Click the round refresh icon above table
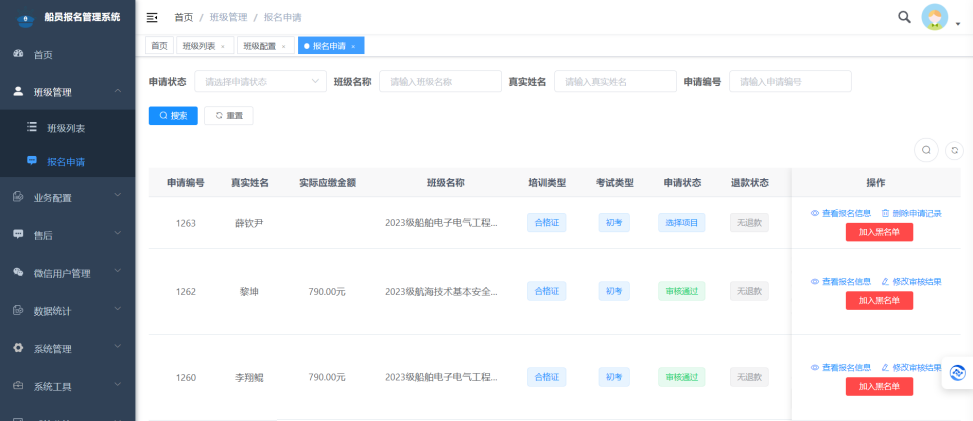This screenshot has width=973, height=421. 954,150
